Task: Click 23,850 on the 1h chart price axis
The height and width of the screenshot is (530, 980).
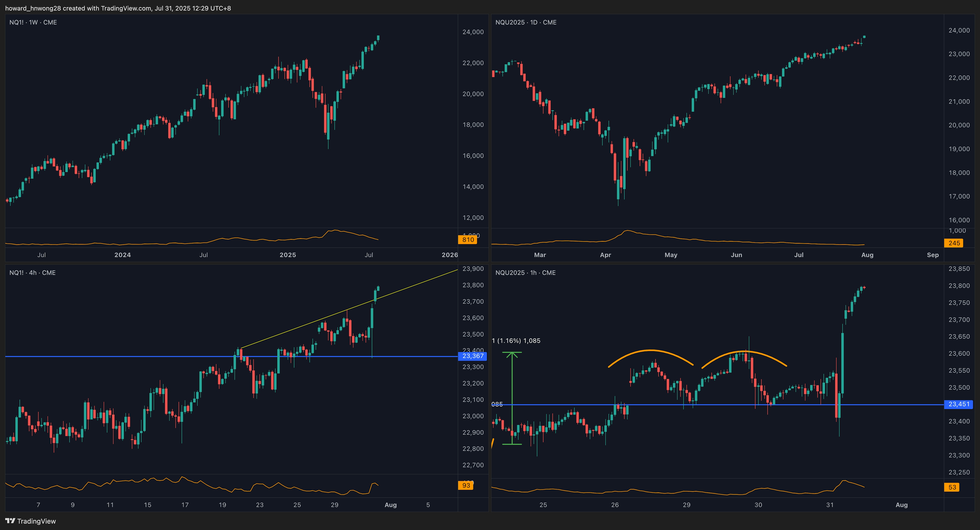Action: click(x=959, y=269)
